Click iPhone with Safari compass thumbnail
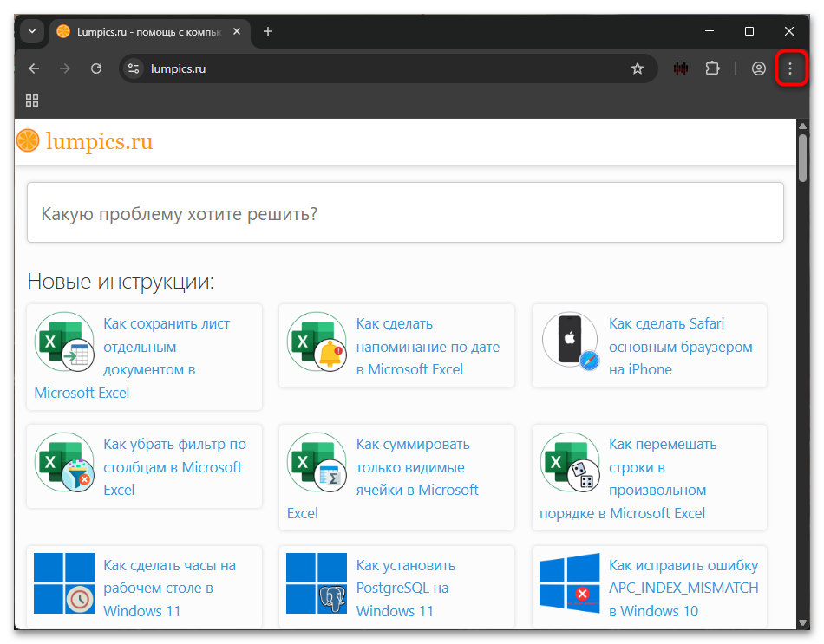The height and width of the screenshot is (644, 824). [x=571, y=341]
